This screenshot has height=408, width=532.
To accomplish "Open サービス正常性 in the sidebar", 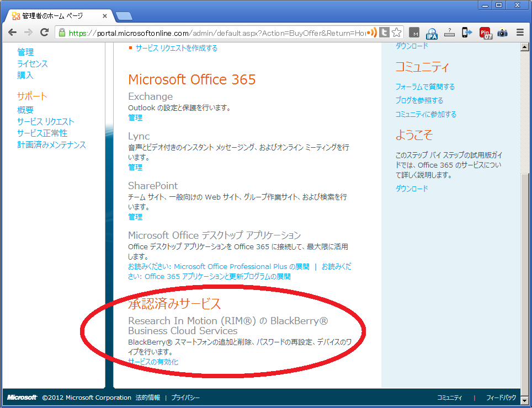I will pos(42,133).
